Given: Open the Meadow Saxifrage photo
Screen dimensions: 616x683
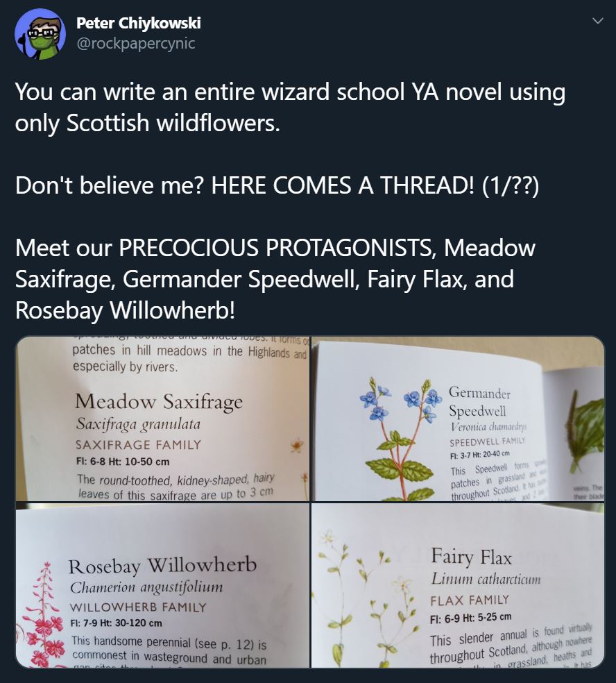Looking at the screenshot, I should pos(162,419).
